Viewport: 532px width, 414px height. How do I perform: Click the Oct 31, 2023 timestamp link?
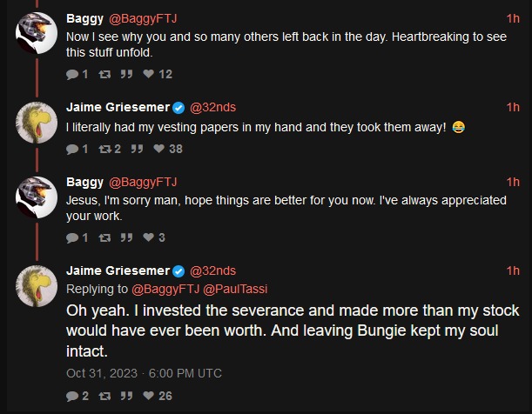click(x=144, y=373)
